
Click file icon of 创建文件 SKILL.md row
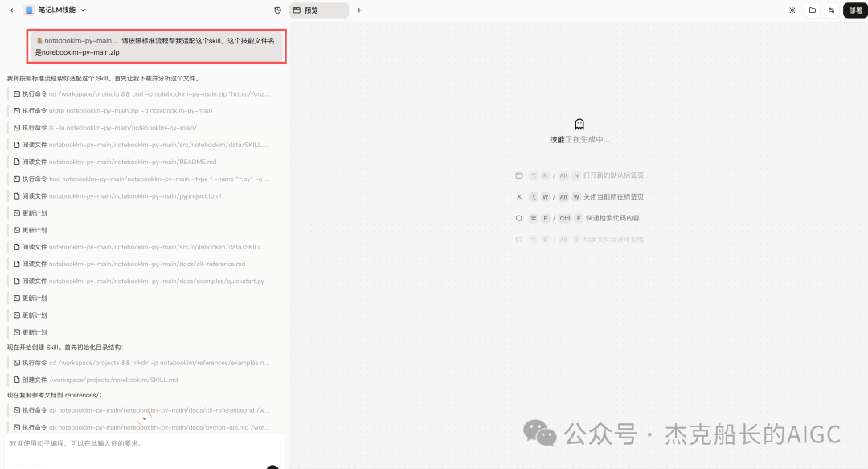coord(17,380)
